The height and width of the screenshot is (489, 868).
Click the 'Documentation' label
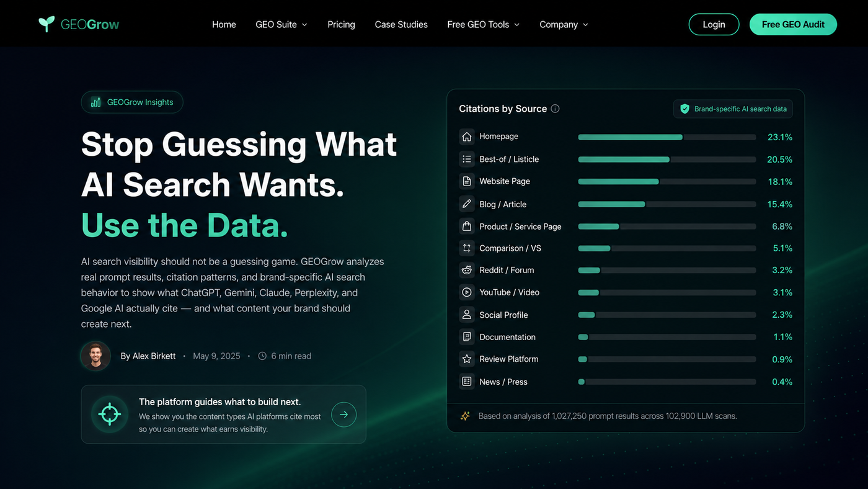(x=507, y=337)
